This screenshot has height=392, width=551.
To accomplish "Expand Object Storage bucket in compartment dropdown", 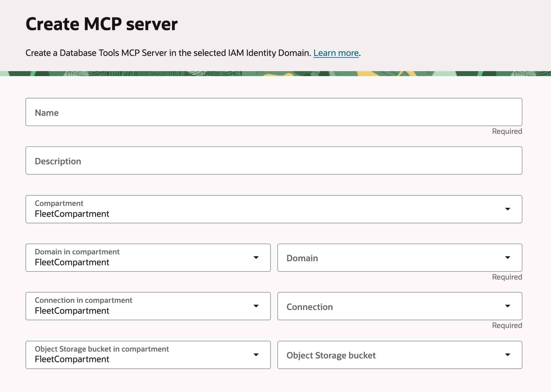I will click(148, 355).
